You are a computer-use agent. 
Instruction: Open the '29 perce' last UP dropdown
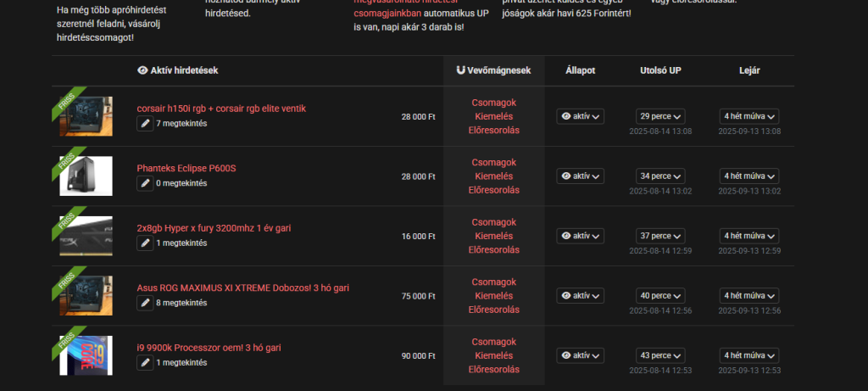660,116
